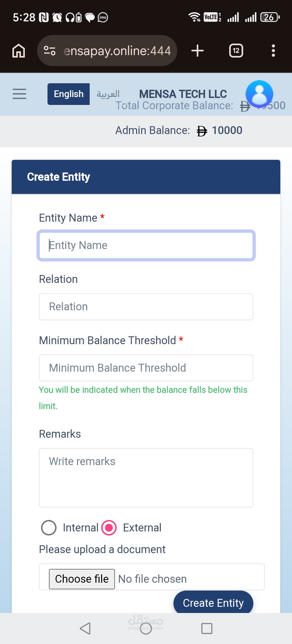Tap the site info icon in address bar
This screenshot has height=644, width=292.
pos(49,51)
